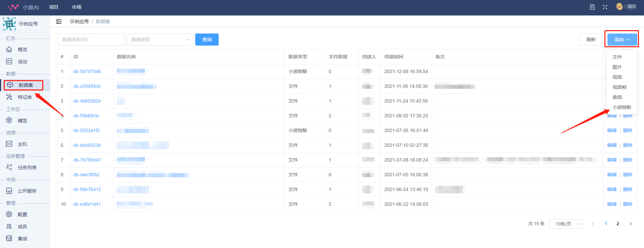Screen dimensions: 644x248
Task: Click the timestamp 2021-12-08 16:59:54
Action: [x=406, y=71]
